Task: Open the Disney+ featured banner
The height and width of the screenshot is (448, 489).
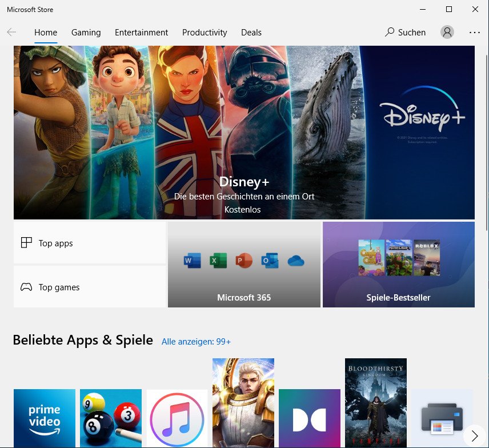Action: point(244,132)
